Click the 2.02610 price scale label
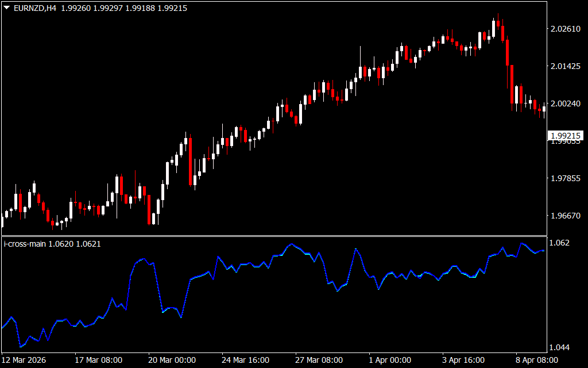The height and width of the screenshot is (368, 588). [565, 29]
